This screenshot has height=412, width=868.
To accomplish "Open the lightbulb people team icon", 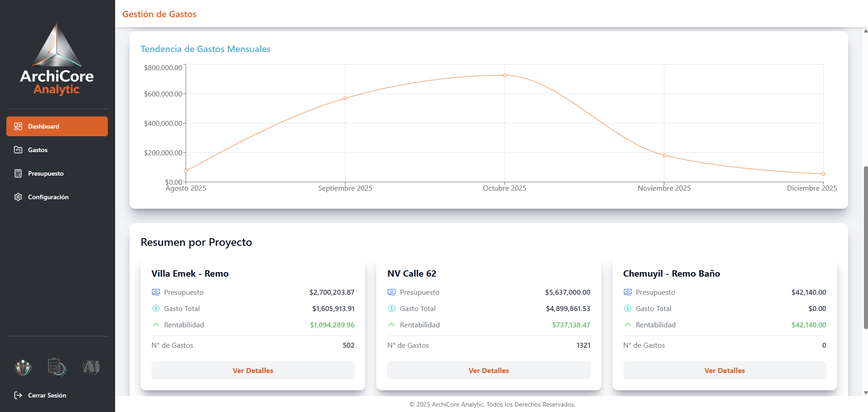I will click(x=23, y=367).
